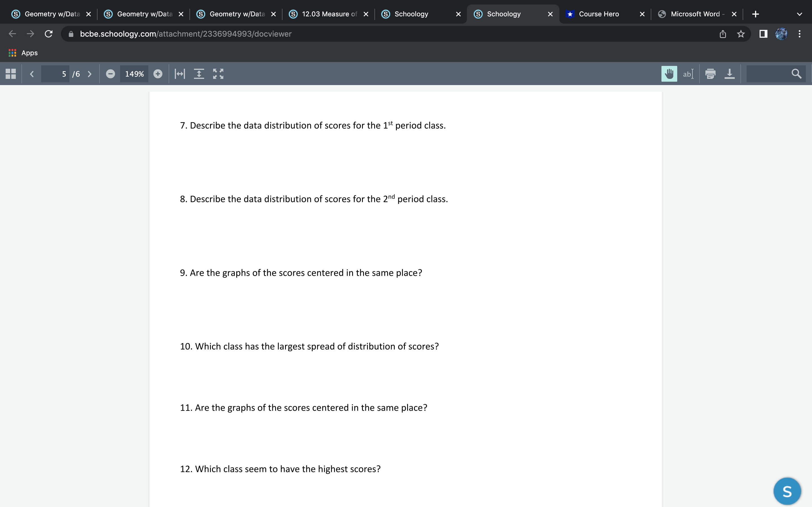Viewport: 812px width, 507px height.
Task: Enter fullscreen presentation mode
Action: 218,74
